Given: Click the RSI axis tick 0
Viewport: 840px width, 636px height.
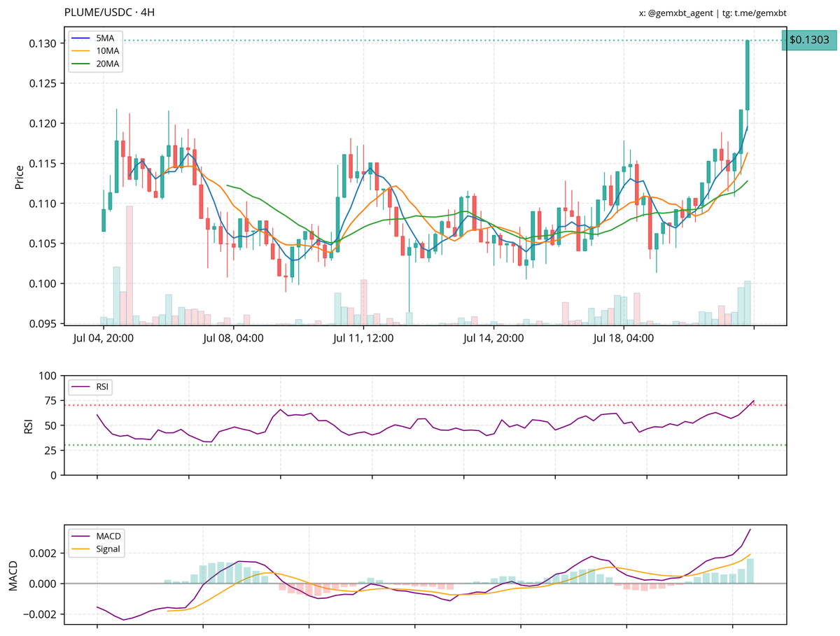Looking at the screenshot, I should [x=54, y=475].
